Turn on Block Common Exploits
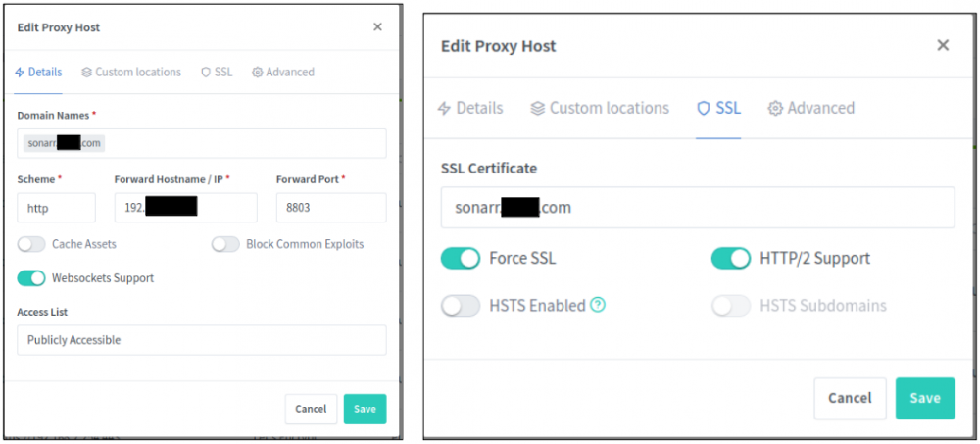This screenshot has width=980, height=444. 225,244
